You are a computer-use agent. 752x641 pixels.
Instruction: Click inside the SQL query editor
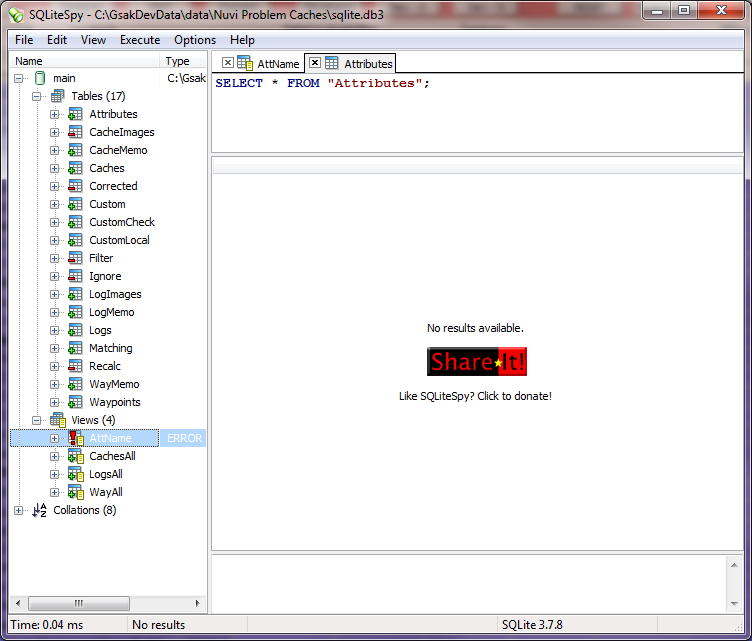(x=477, y=114)
